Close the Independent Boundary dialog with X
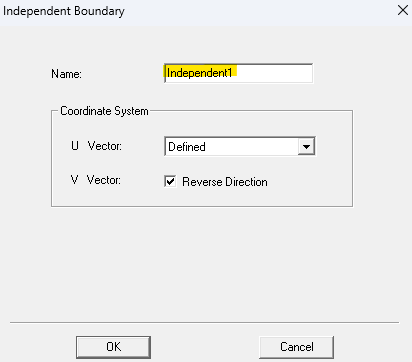The width and height of the screenshot is (412, 362). click(x=403, y=10)
